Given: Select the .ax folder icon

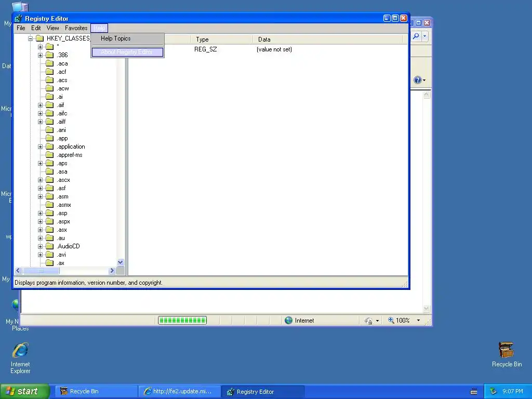Looking at the screenshot, I should coord(49,263).
